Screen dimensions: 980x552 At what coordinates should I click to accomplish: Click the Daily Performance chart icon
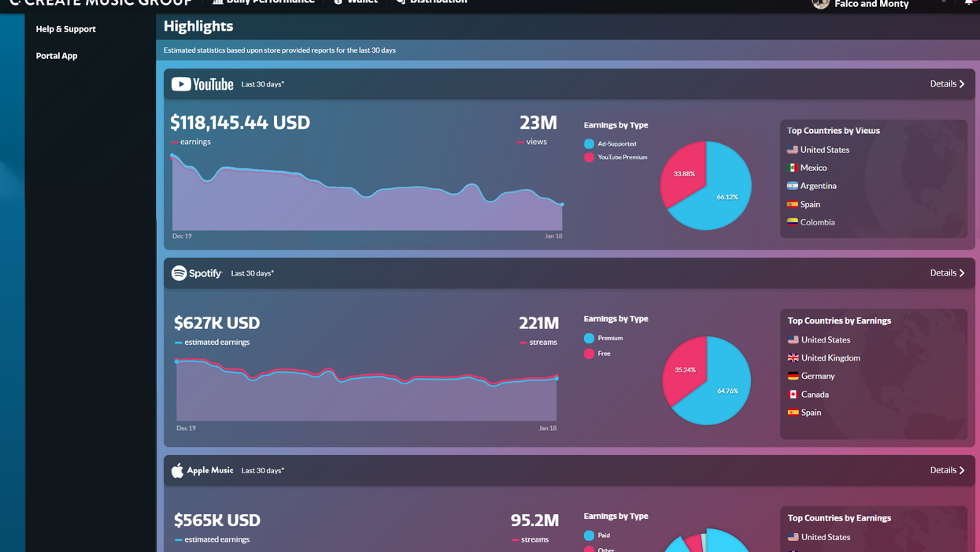coord(218,2)
